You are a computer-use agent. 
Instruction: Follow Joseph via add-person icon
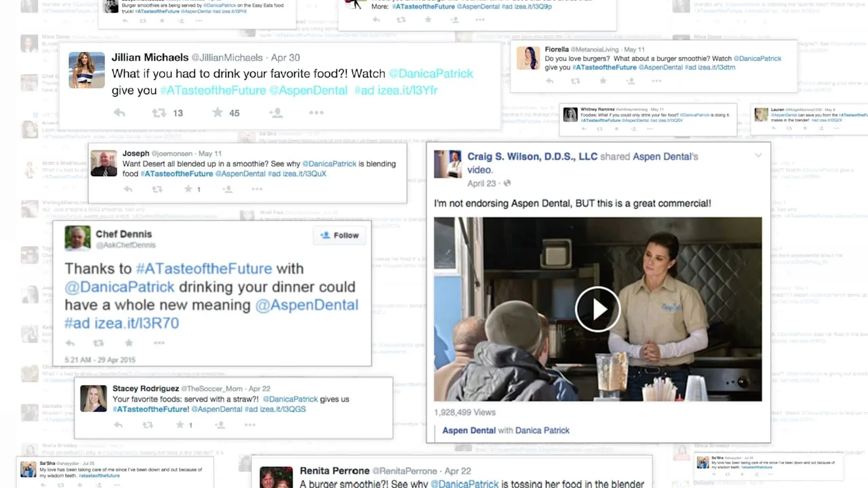(x=228, y=189)
